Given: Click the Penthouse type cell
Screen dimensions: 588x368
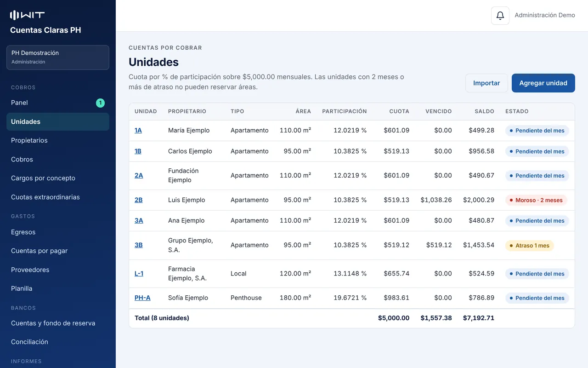Looking at the screenshot, I should point(246,298).
